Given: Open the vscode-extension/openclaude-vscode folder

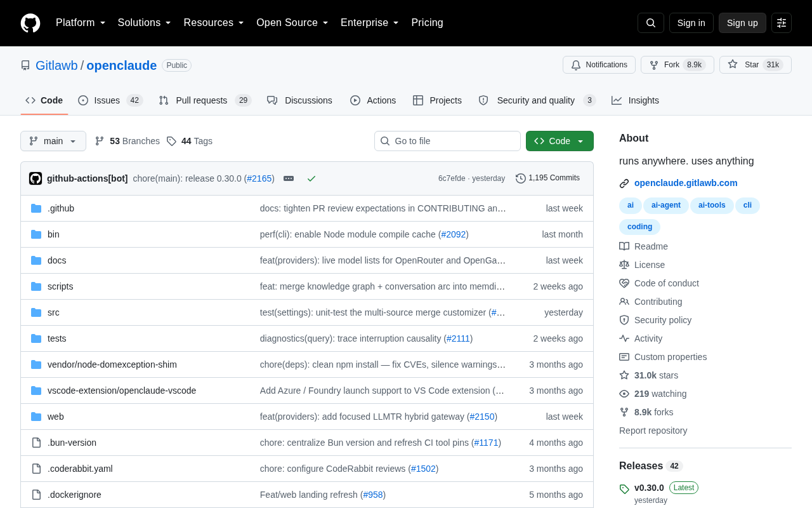Looking at the screenshot, I should click(x=122, y=391).
